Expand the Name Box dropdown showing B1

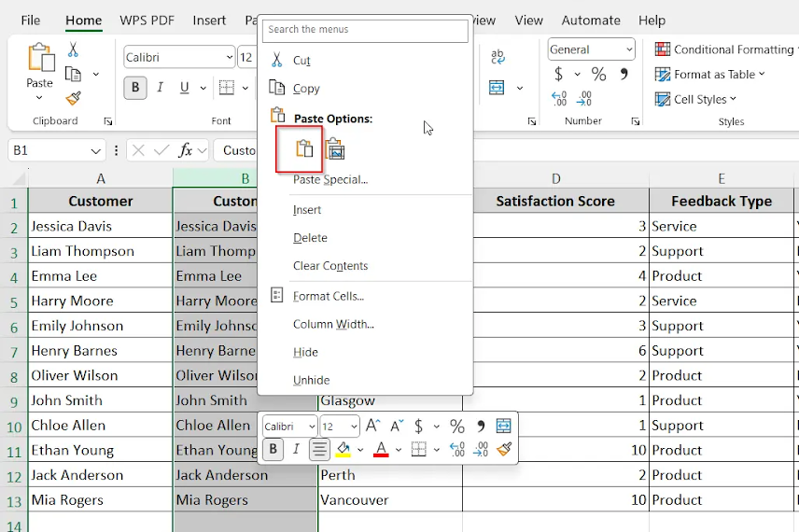point(95,151)
